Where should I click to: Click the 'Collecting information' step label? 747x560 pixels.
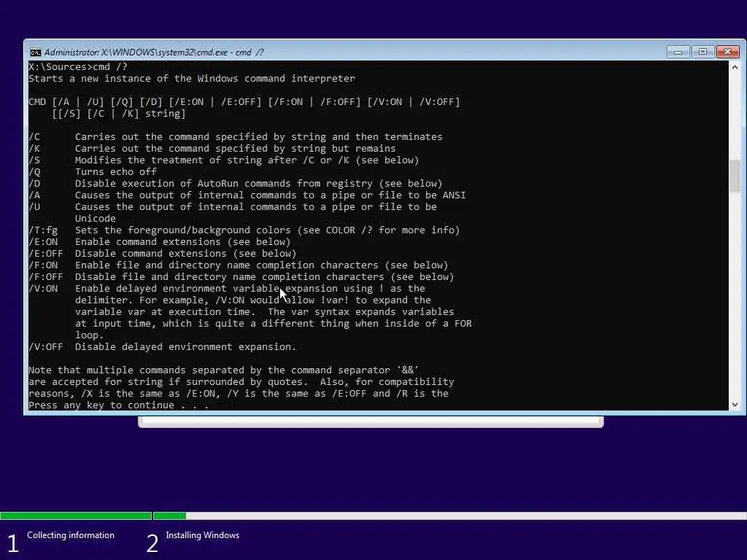click(71, 535)
